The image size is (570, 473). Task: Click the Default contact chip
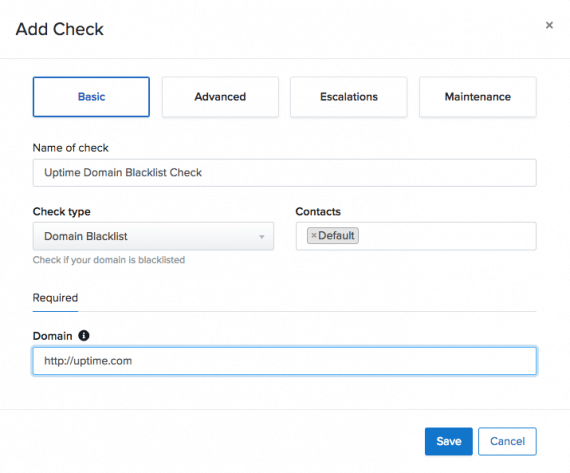pyautogui.click(x=333, y=236)
